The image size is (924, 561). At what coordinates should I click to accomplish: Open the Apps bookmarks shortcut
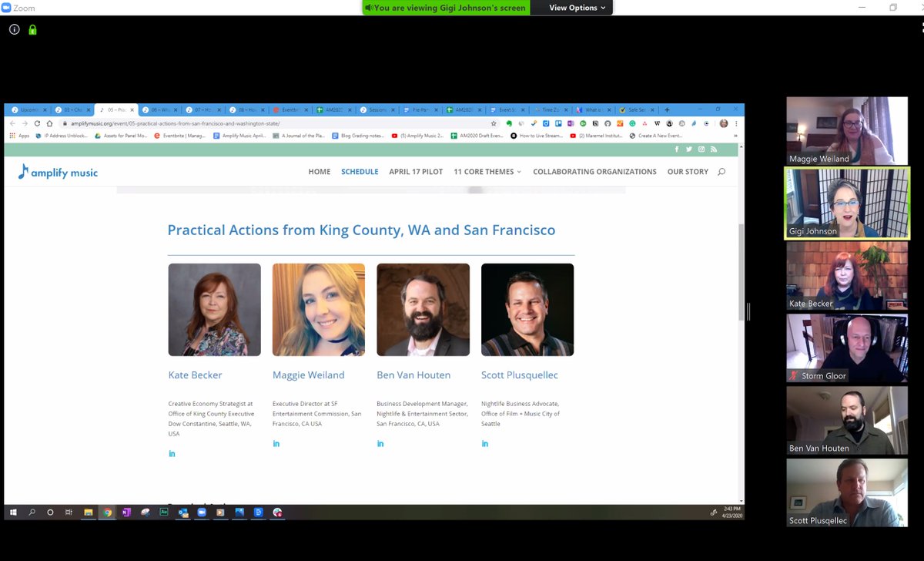(x=19, y=136)
